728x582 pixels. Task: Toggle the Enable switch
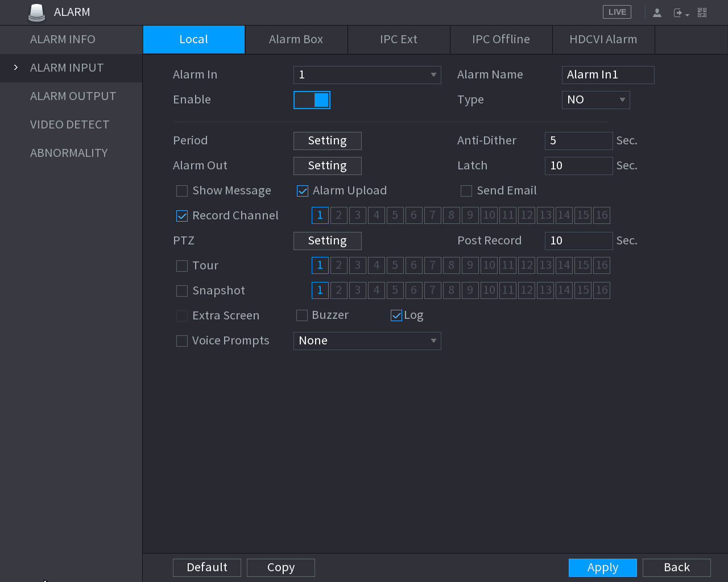click(312, 100)
